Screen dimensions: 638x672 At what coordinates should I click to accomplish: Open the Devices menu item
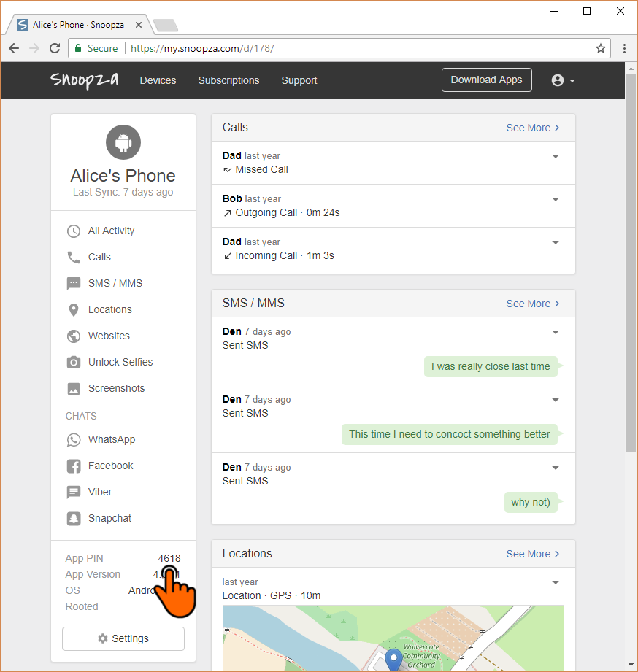(x=158, y=80)
